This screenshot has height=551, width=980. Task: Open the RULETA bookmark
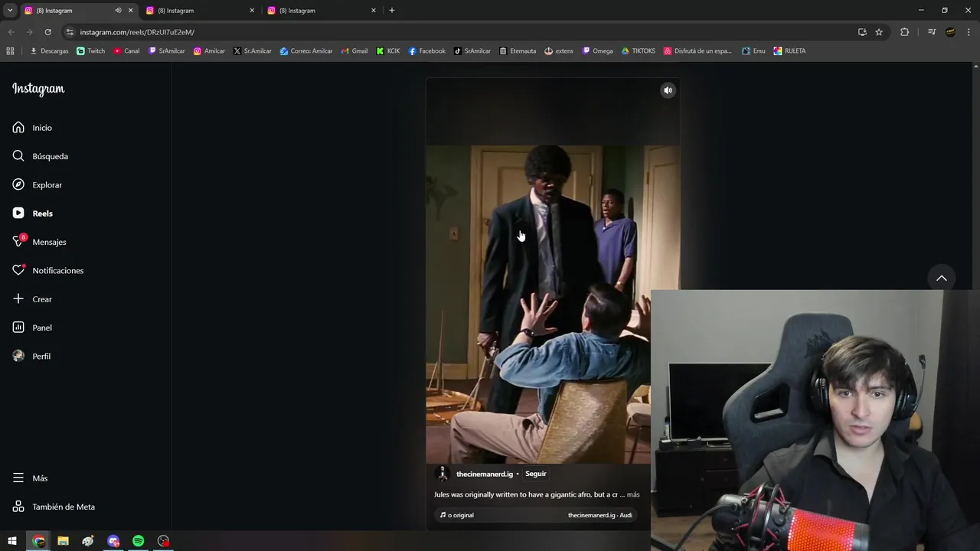click(789, 51)
